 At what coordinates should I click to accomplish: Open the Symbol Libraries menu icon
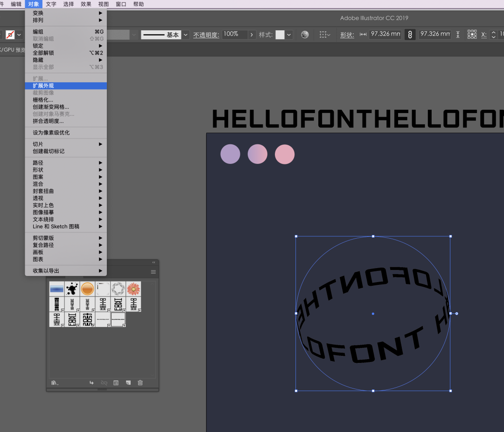[55, 383]
